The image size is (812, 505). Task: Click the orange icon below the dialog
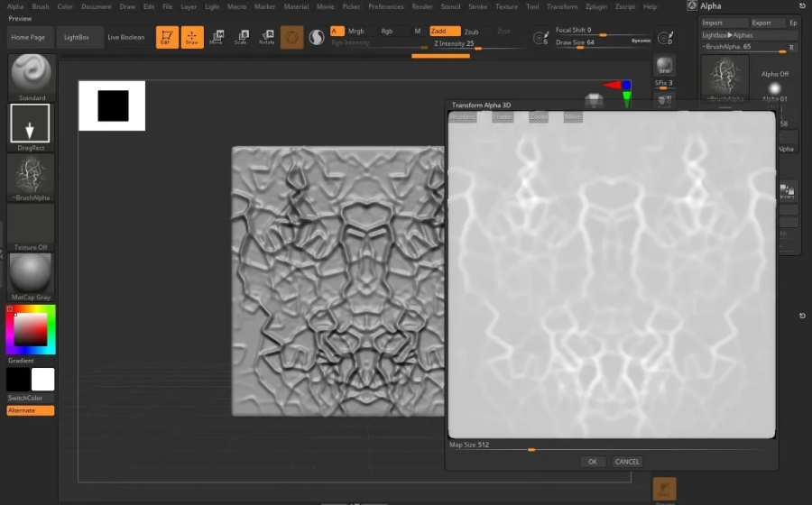coord(664,489)
